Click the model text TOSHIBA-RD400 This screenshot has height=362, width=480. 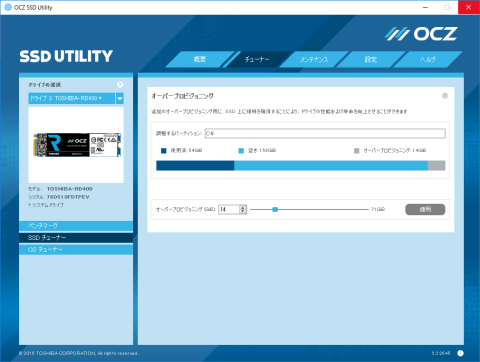(70, 189)
